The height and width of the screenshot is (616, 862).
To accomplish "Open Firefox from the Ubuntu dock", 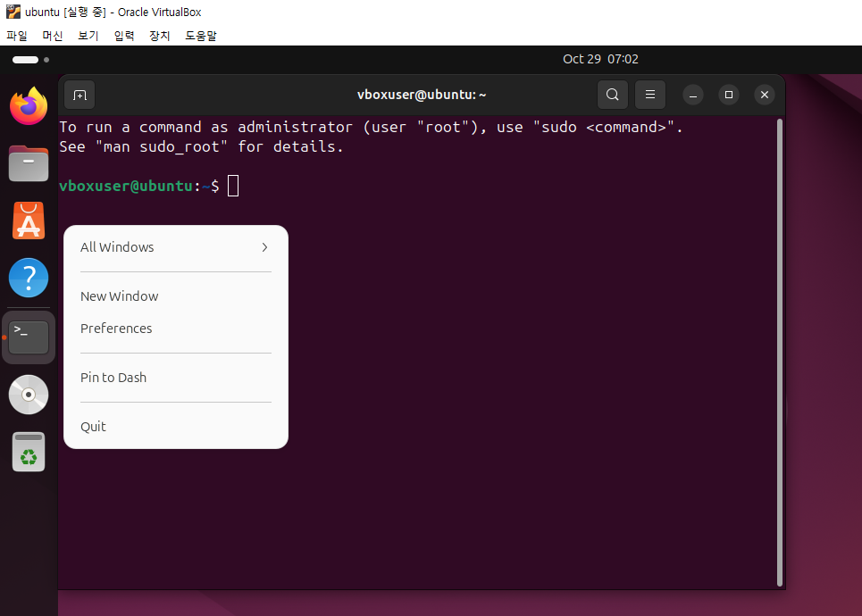I will (29, 106).
